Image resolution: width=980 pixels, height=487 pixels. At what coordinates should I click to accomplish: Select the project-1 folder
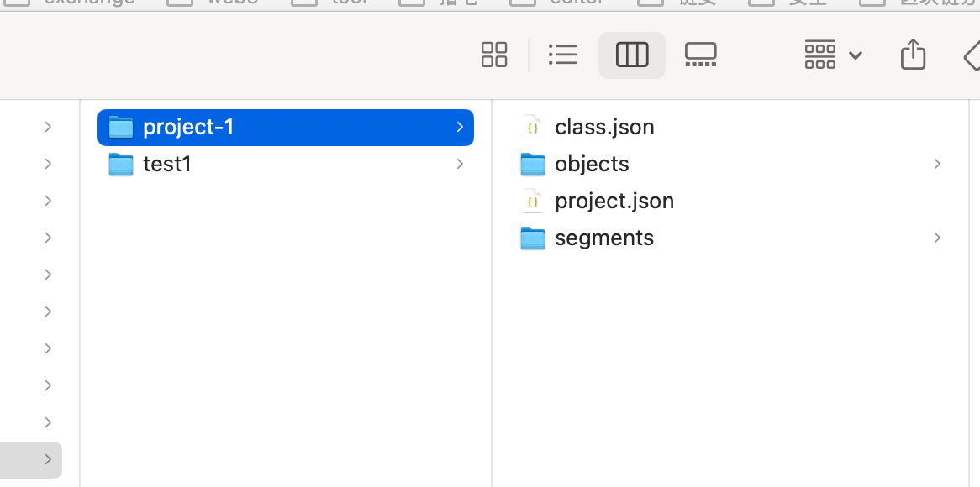188,127
